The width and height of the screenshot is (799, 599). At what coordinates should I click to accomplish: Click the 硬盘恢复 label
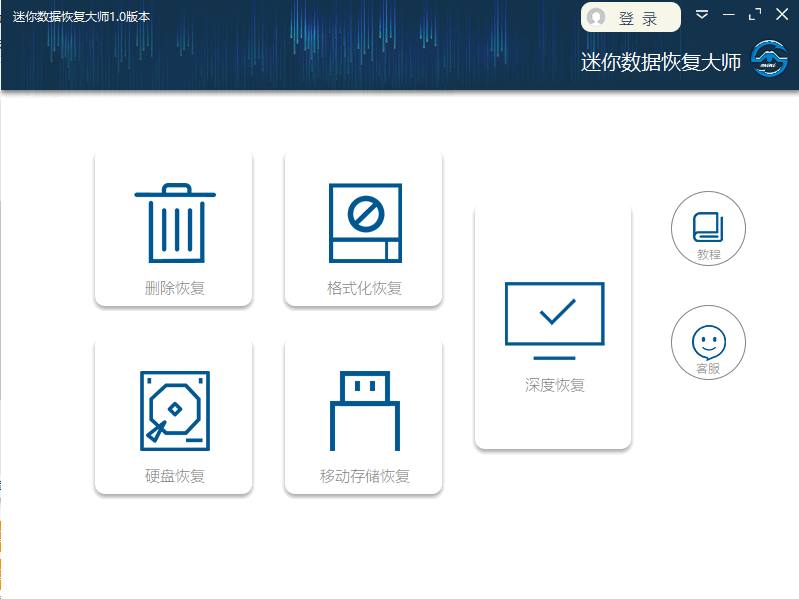pos(175,476)
